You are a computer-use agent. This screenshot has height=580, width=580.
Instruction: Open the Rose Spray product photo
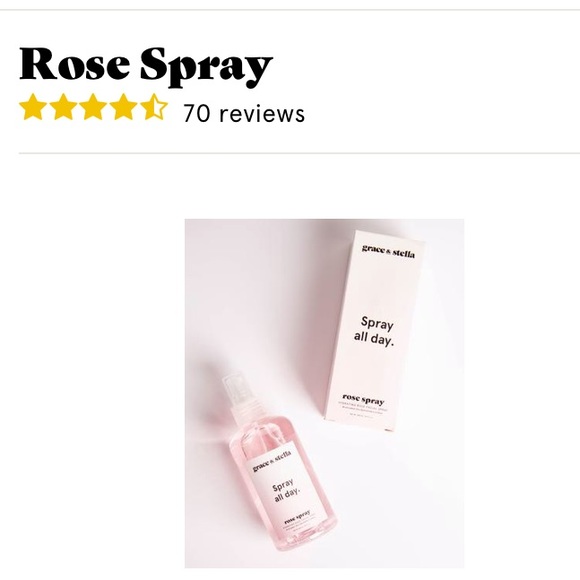pos(324,393)
